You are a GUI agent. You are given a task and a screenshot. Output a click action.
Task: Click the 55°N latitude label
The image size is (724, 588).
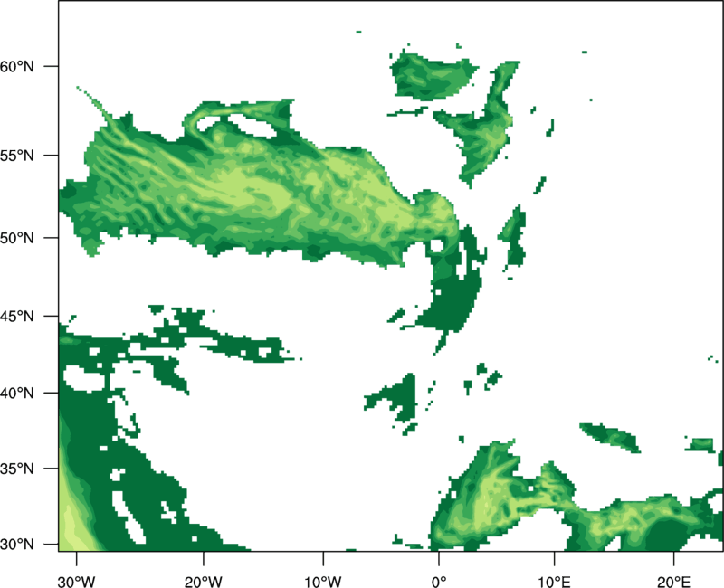pos(17,156)
